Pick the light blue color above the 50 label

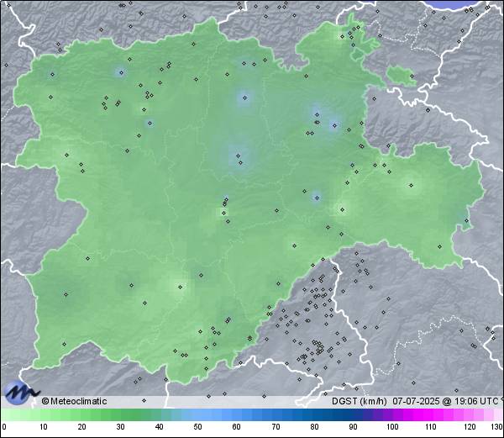[x=197, y=414]
